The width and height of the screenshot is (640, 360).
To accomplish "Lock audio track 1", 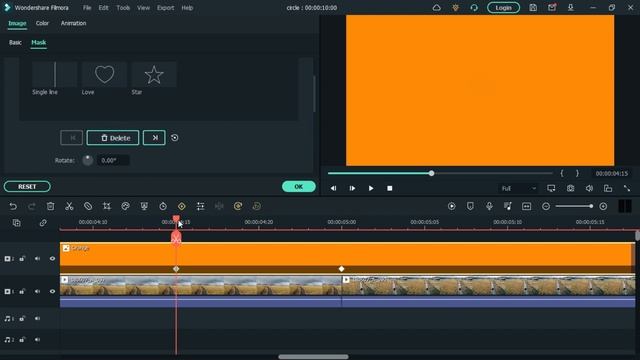I will point(22,318).
